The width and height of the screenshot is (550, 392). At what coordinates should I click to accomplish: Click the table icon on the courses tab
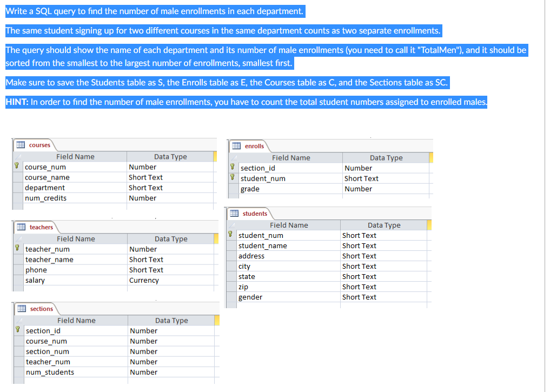point(20,144)
